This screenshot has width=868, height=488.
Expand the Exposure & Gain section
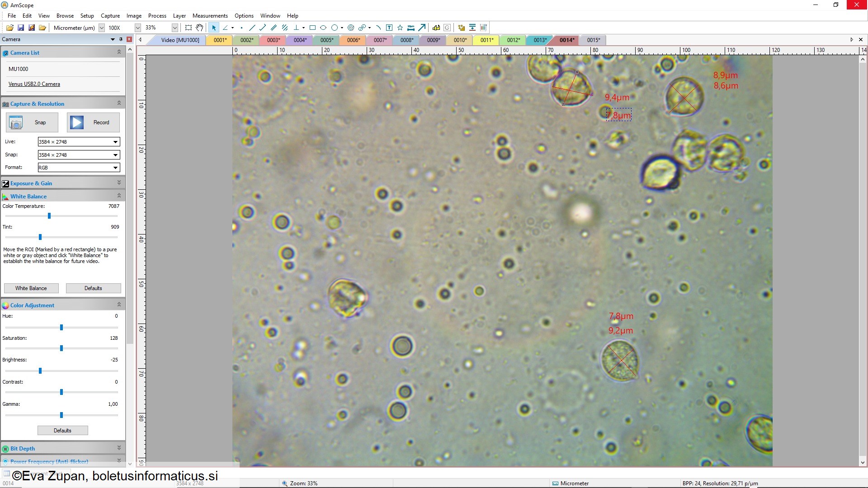click(119, 183)
